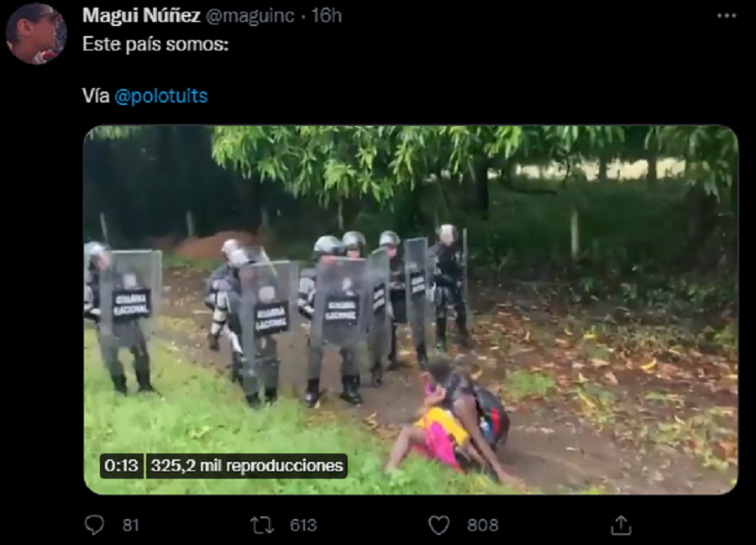Open the three-dot more options menu
The image size is (756, 545).
726,16
